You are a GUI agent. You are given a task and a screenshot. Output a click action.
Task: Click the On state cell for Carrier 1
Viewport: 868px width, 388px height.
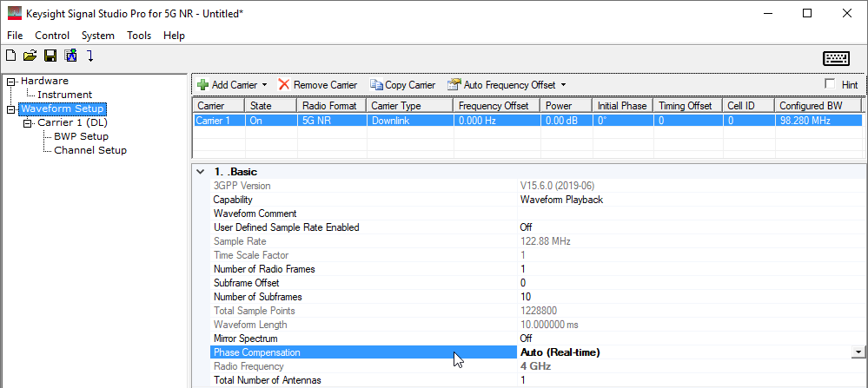coord(271,121)
